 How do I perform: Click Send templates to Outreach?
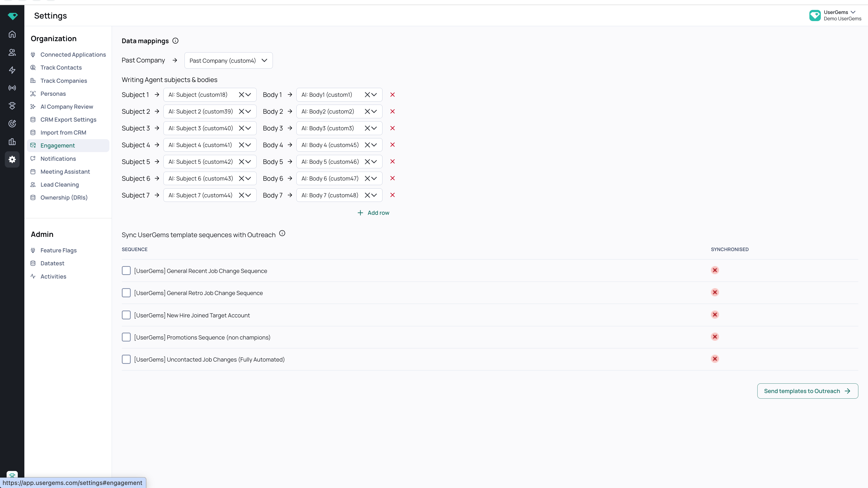[808, 391]
